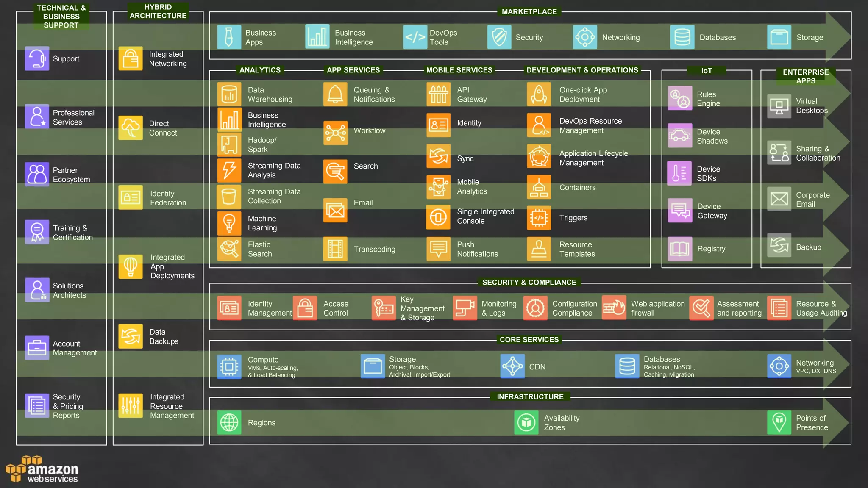Click the Support headset icon
Viewport: 868px width, 488px height.
point(37,58)
